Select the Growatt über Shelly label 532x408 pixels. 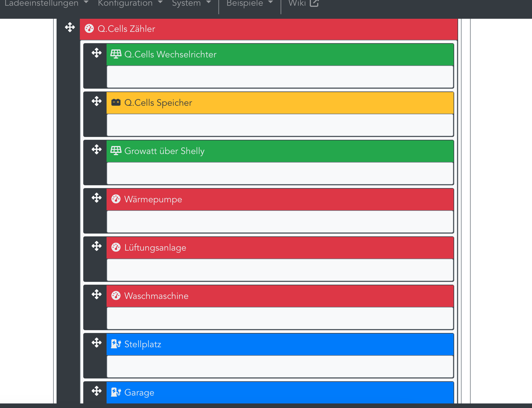tap(165, 151)
